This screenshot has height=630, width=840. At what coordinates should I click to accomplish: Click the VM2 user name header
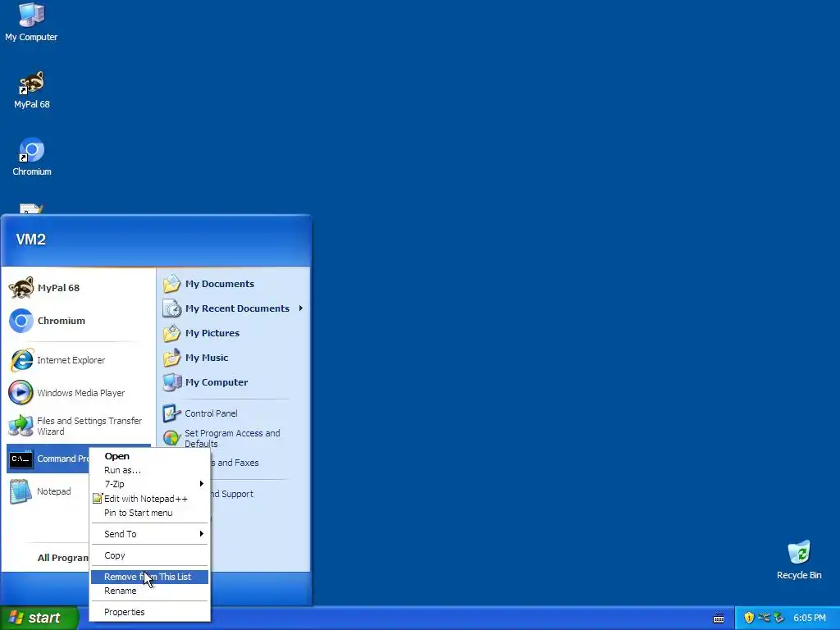coord(30,239)
